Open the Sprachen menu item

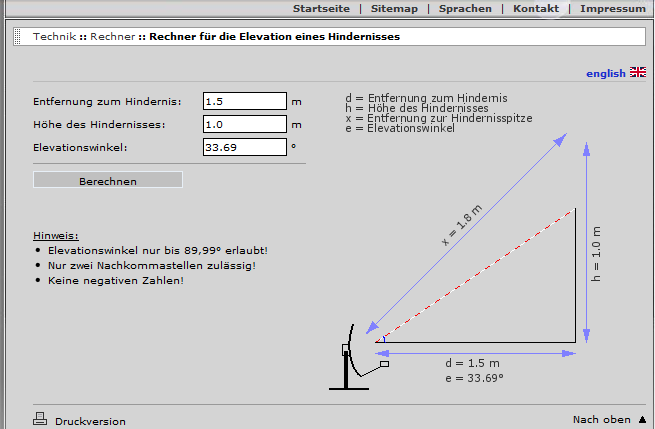click(465, 8)
